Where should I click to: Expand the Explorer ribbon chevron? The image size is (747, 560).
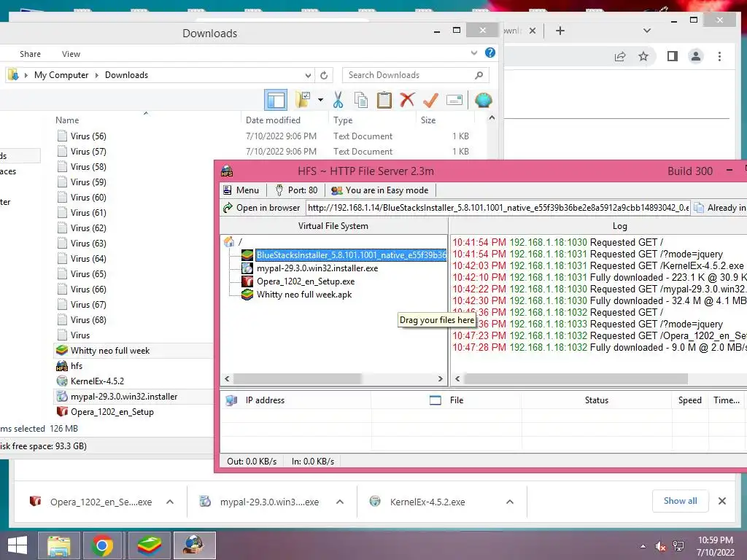click(x=474, y=52)
